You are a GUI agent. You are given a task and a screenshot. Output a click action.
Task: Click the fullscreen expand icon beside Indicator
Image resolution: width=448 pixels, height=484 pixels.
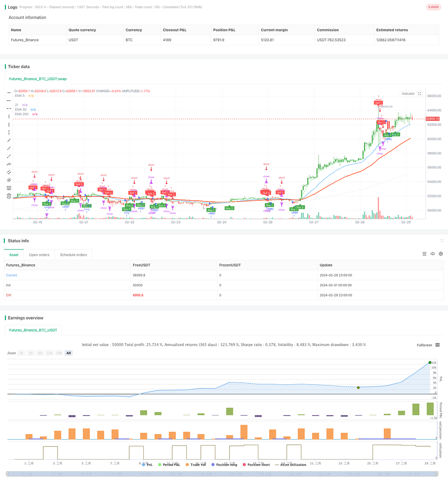[420, 93]
